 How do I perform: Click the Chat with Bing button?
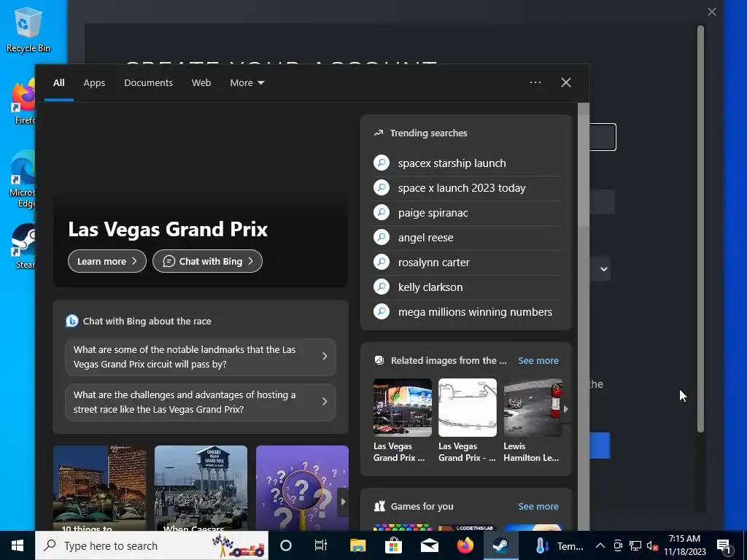click(207, 261)
